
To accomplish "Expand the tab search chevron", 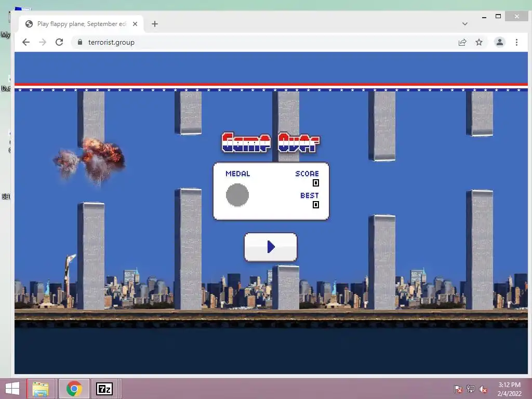I will [465, 24].
